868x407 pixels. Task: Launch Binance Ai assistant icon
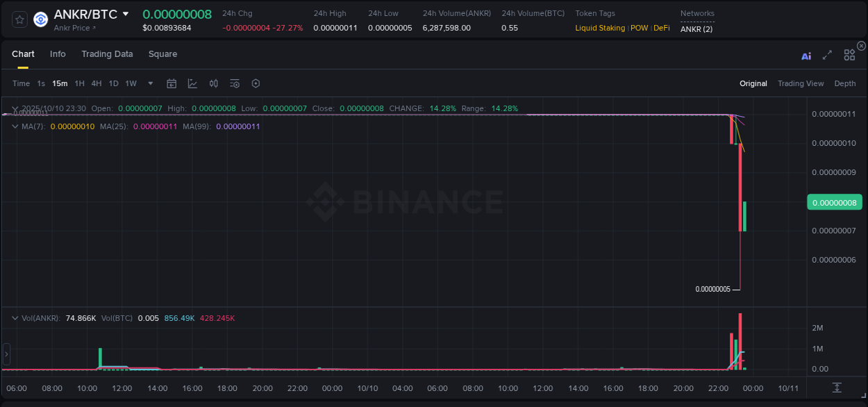pos(806,56)
